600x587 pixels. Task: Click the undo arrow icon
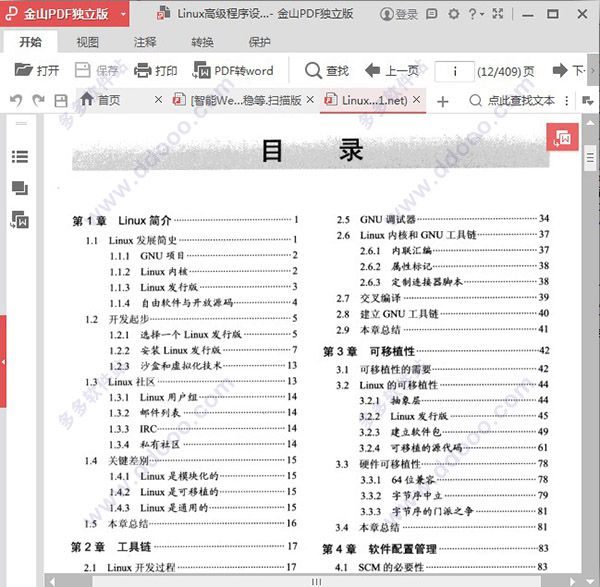(16, 101)
